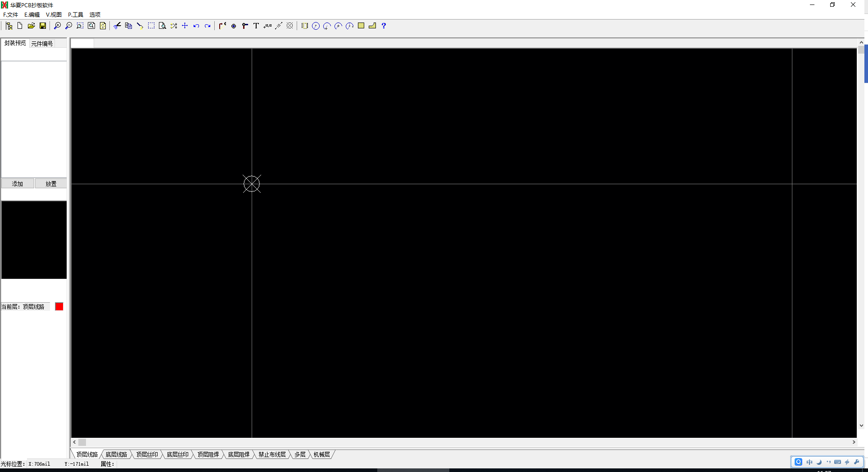Create a new file with the blank page icon
868x472 pixels.
(20, 26)
